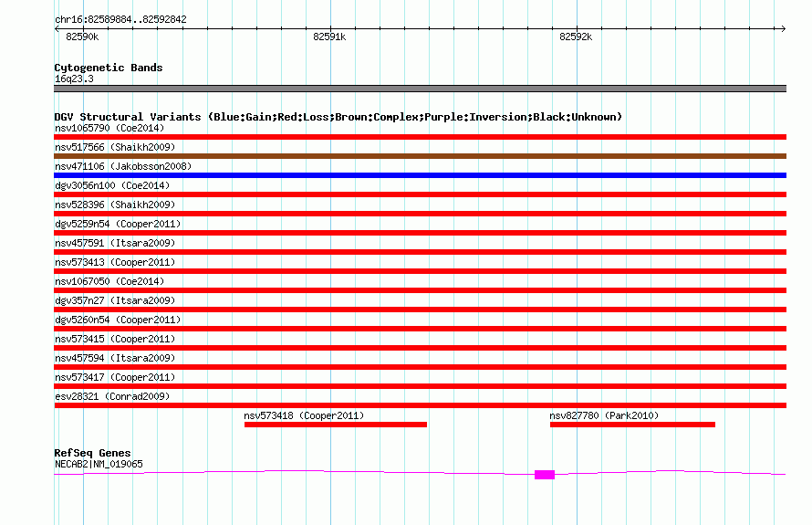Click the dgv5260n54 (Cooper2011) label
812x525 pixels.
(118, 320)
